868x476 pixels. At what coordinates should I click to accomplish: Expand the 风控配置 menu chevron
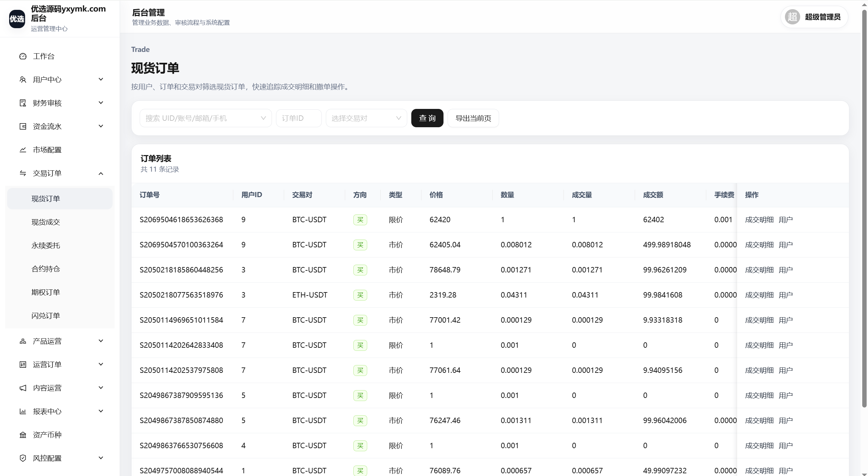point(101,458)
